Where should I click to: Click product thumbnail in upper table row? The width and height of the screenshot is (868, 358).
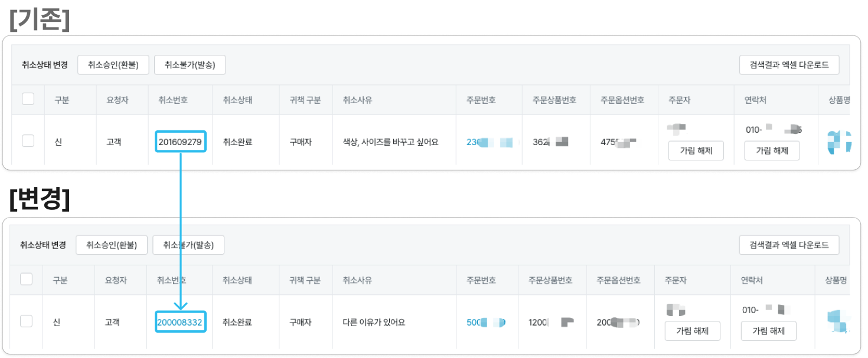[x=839, y=142]
